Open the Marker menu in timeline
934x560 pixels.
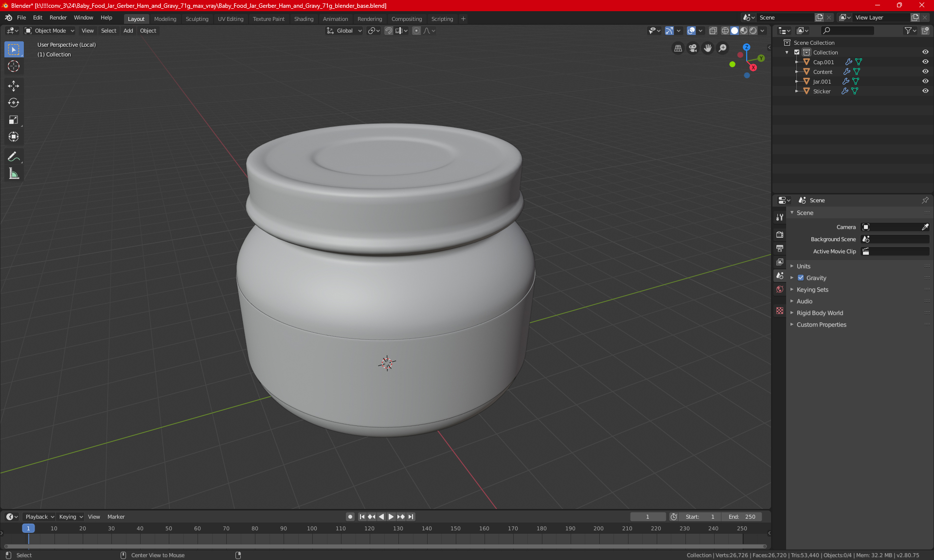point(116,517)
